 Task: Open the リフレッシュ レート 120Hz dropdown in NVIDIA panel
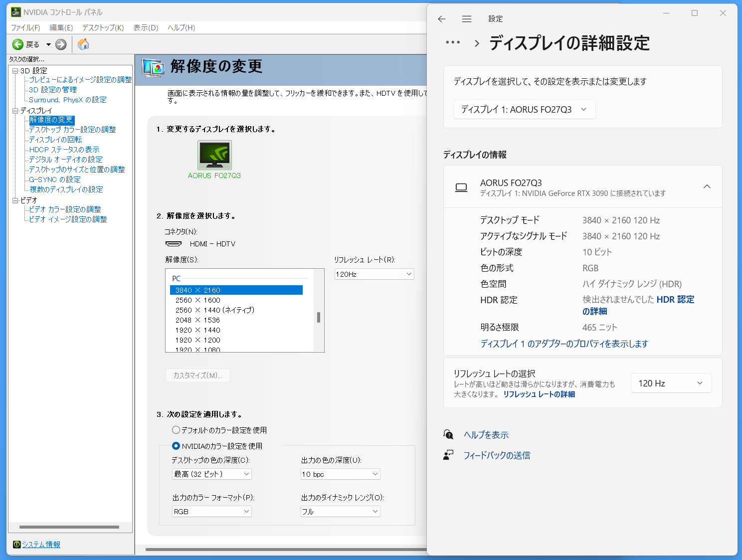374,274
